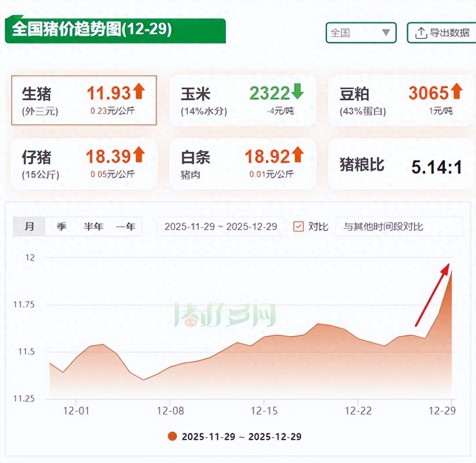The image size is (476, 463).
Task: Click the chart peak at 12-29
Action: point(452,271)
